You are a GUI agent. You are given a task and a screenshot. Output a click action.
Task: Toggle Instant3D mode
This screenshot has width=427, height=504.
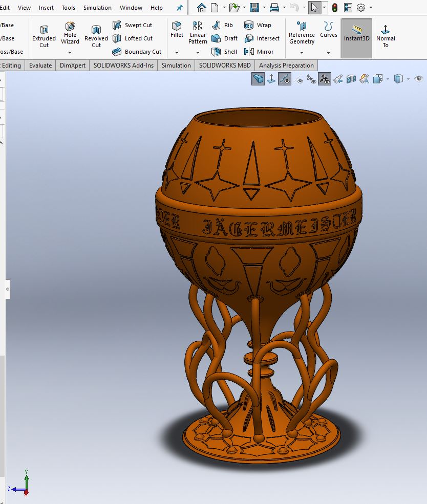click(x=356, y=38)
